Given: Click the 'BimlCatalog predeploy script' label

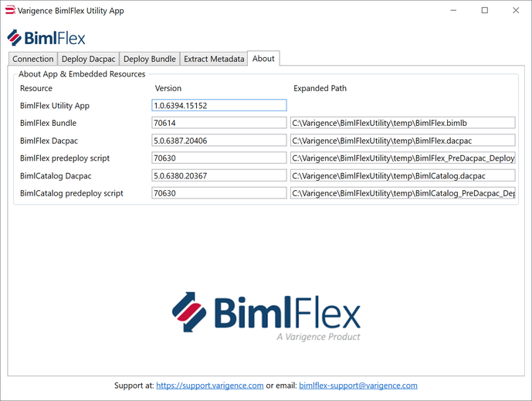Looking at the screenshot, I should (72, 193).
